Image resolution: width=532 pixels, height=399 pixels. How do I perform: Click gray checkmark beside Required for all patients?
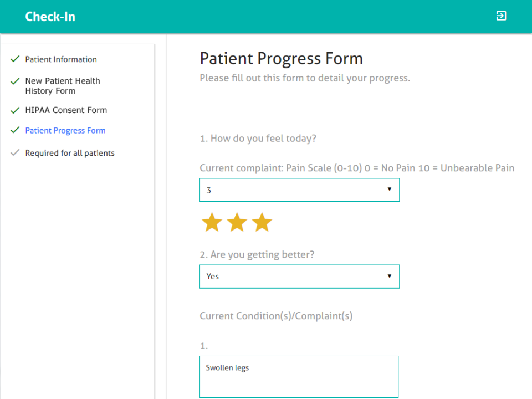pyautogui.click(x=15, y=153)
